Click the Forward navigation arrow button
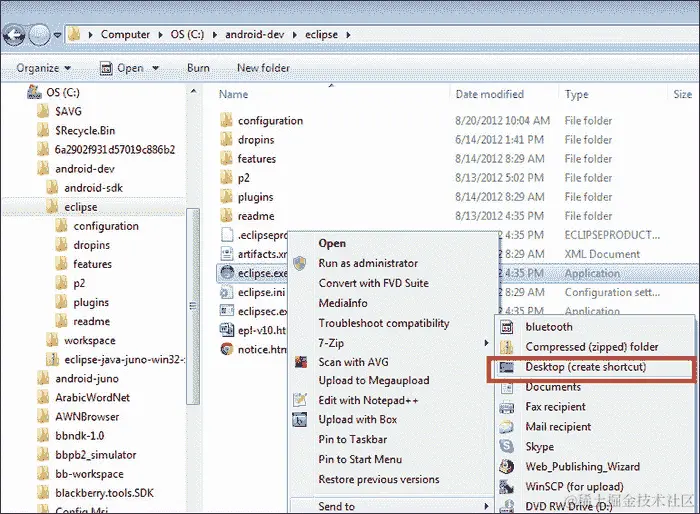Image resolution: width=700 pixels, height=514 pixels. tap(40, 35)
